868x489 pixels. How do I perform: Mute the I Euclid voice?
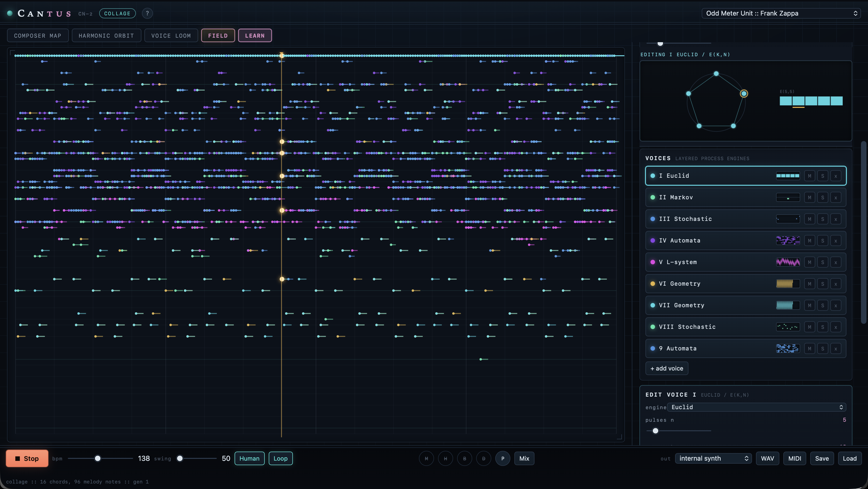(x=809, y=176)
